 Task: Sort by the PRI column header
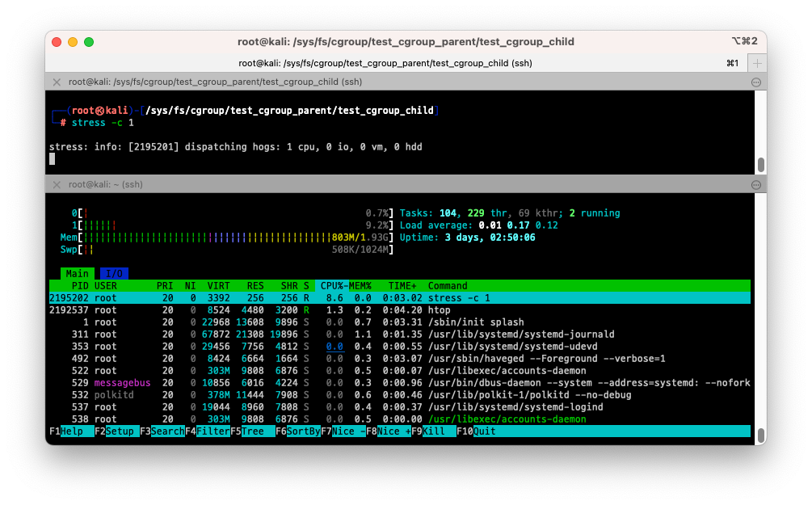click(165, 286)
